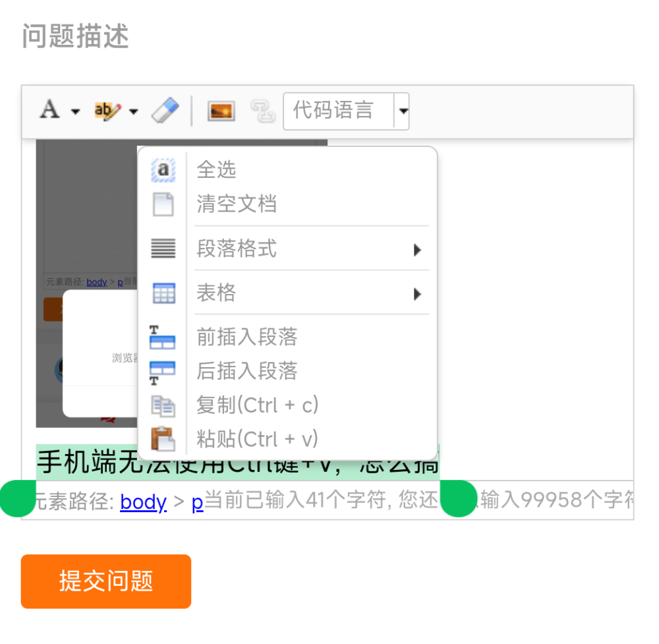Click the embedded screenshot image in editor
Screen dimensions: 659x644
pyautogui.click(x=86, y=283)
